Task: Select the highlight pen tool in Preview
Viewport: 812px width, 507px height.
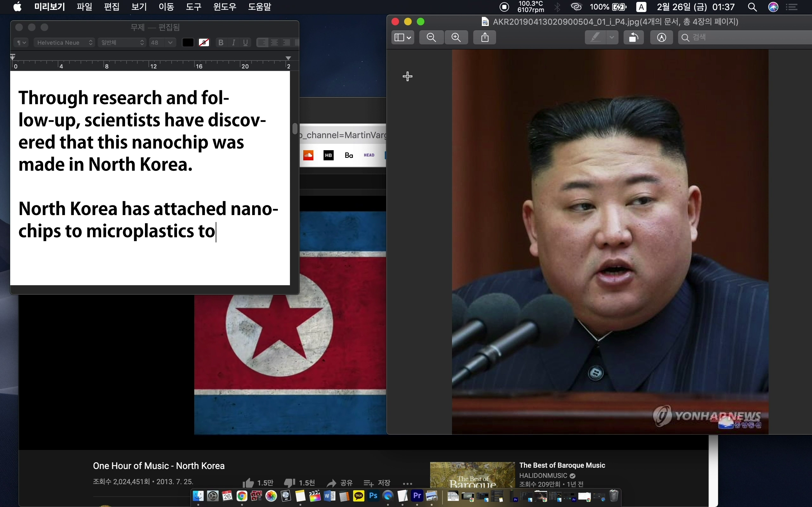Action: [x=595, y=37]
